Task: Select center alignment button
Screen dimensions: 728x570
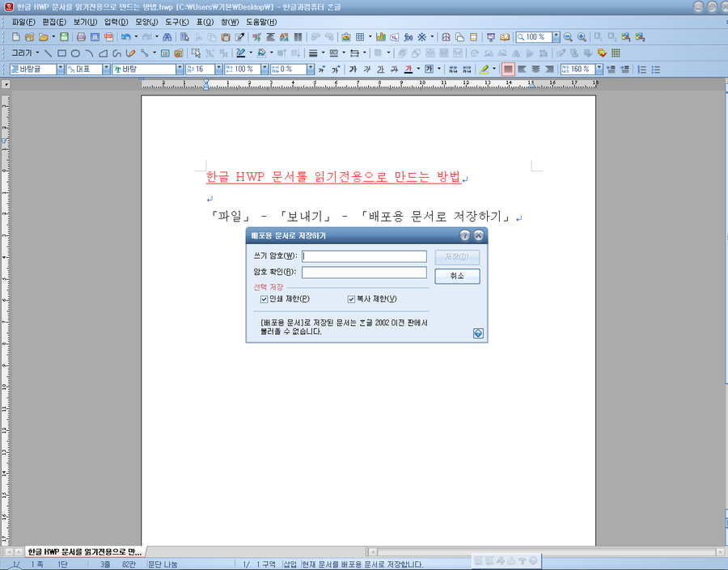Action: click(x=535, y=70)
